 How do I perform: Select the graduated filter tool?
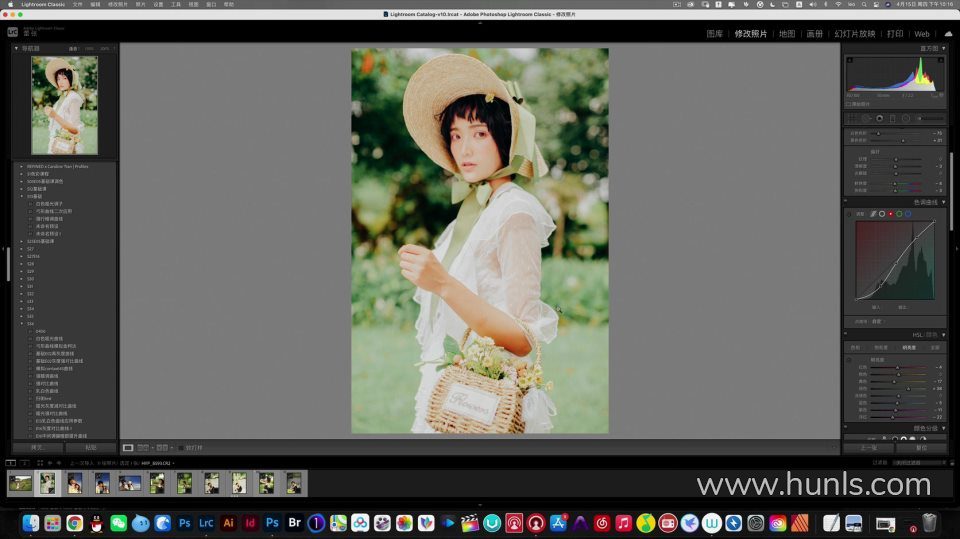pos(893,118)
